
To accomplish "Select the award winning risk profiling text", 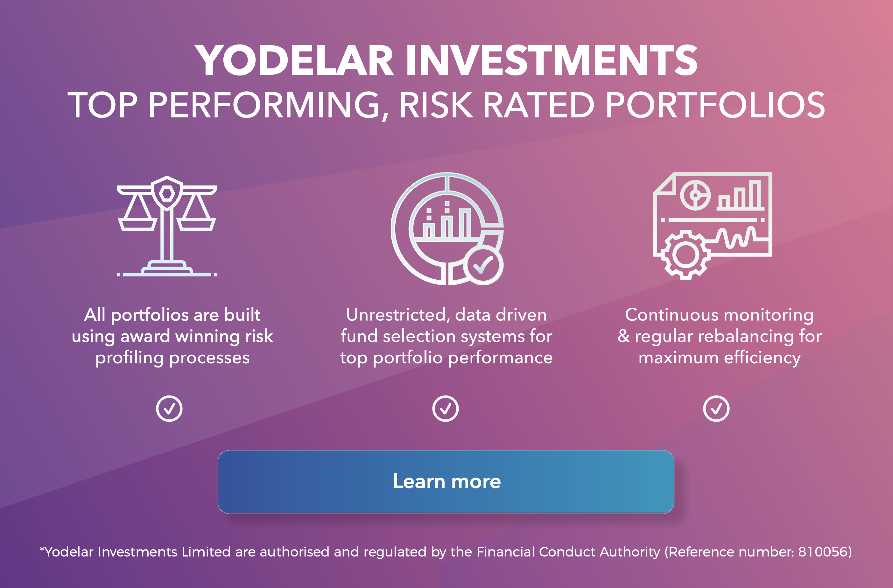I will 172,336.
